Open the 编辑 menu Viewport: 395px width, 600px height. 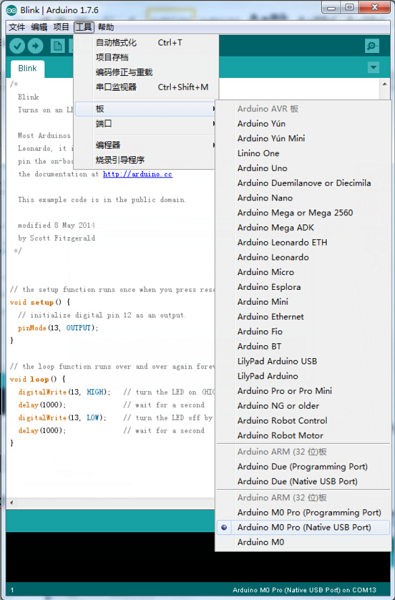[39, 27]
